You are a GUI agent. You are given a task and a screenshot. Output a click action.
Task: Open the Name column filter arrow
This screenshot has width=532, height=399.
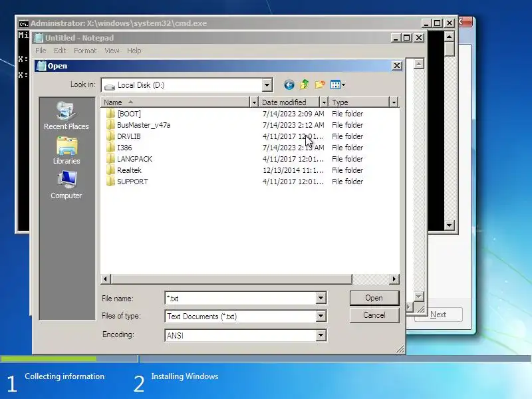pos(254,102)
